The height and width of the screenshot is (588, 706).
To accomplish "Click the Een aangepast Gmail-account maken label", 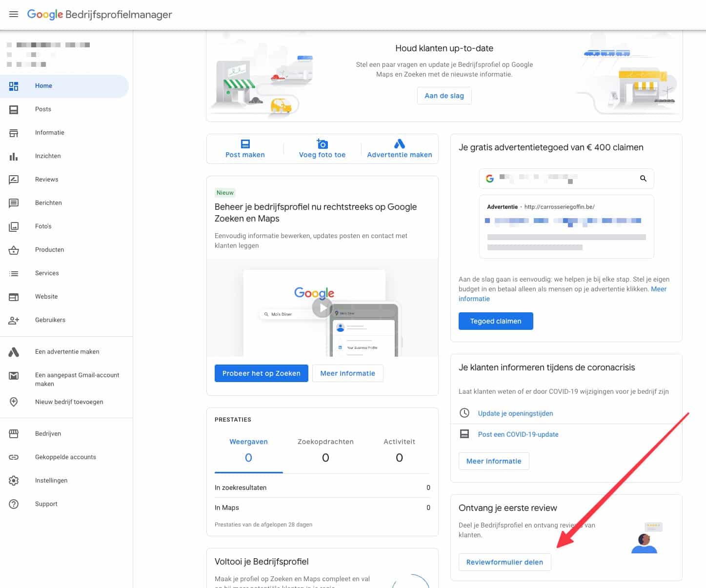I will 77,380.
